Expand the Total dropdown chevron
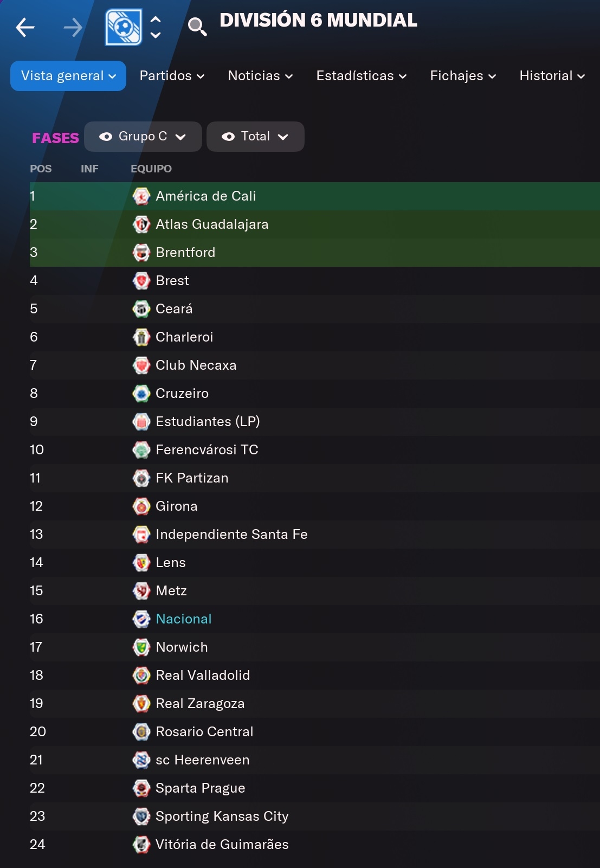 click(282, 137)
